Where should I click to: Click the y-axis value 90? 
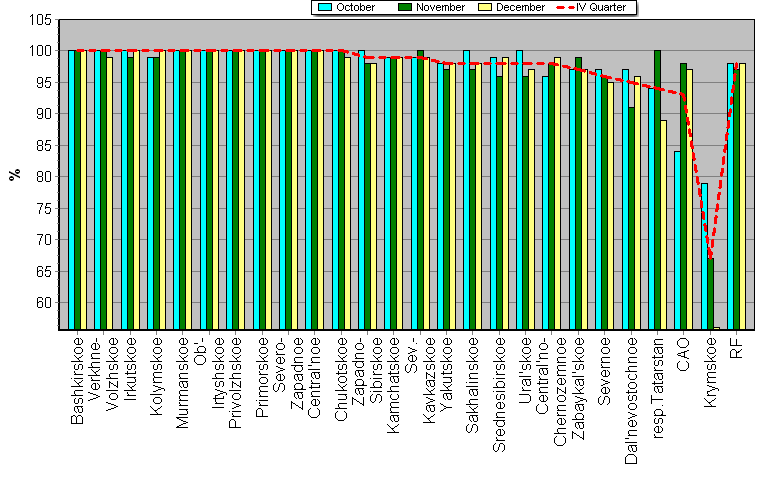(x=44, y=114)
